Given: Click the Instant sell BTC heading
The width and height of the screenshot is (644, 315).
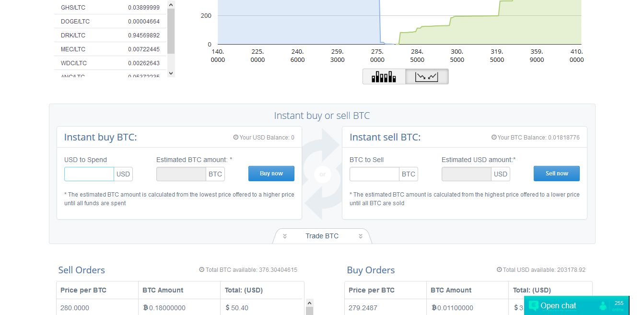Looking at the screenshot, I should pos(385,137).
